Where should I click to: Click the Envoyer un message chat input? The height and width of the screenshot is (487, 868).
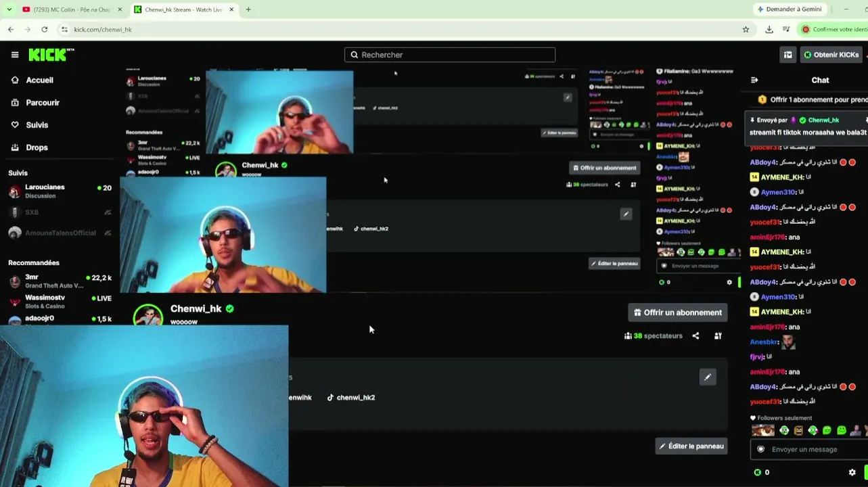pos(808,449)
